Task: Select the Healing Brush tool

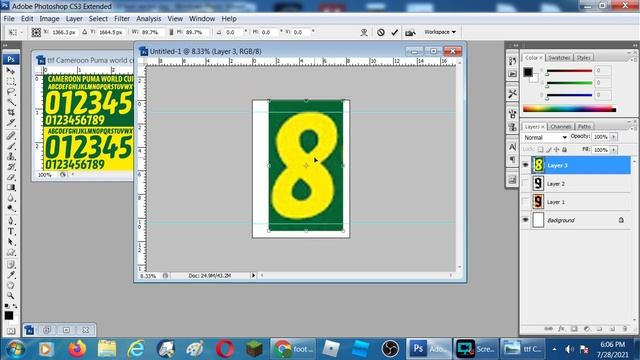Action: coord(11,136)
